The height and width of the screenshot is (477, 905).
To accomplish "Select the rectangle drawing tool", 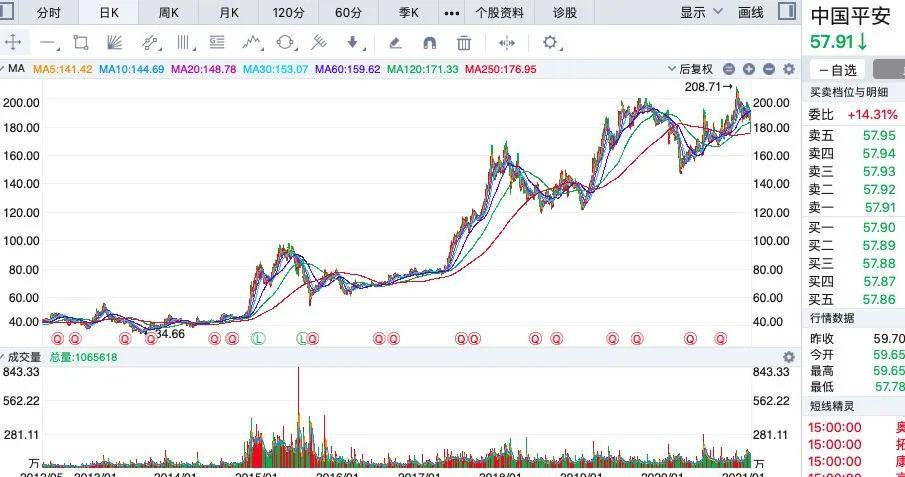I will pyautogui.click(x=82, y=43).
